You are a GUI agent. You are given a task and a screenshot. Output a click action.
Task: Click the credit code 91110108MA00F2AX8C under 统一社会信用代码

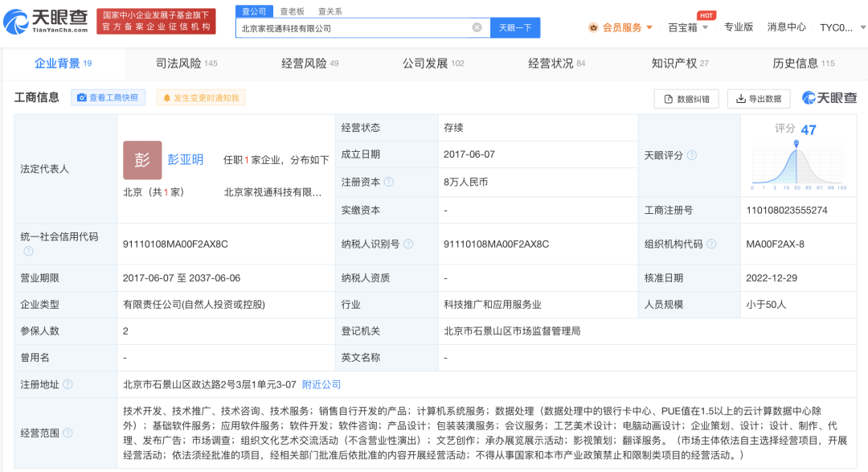(175, 244)
